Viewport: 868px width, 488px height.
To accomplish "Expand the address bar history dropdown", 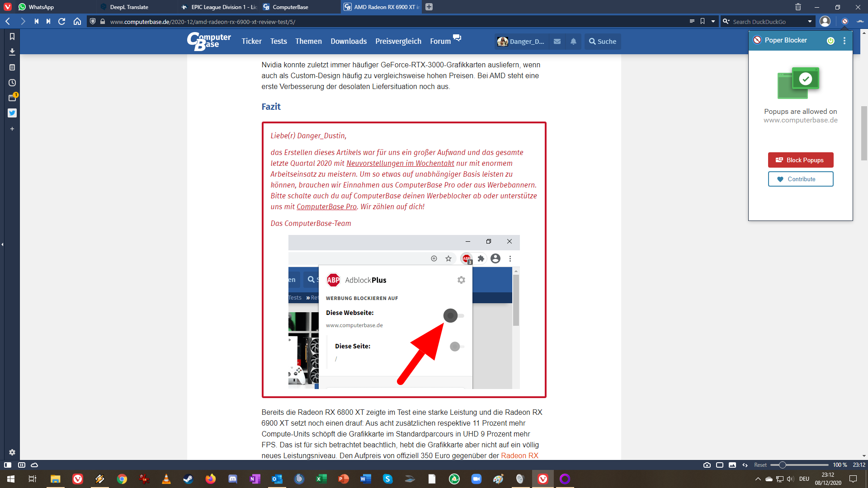I will tap(713, 21).
